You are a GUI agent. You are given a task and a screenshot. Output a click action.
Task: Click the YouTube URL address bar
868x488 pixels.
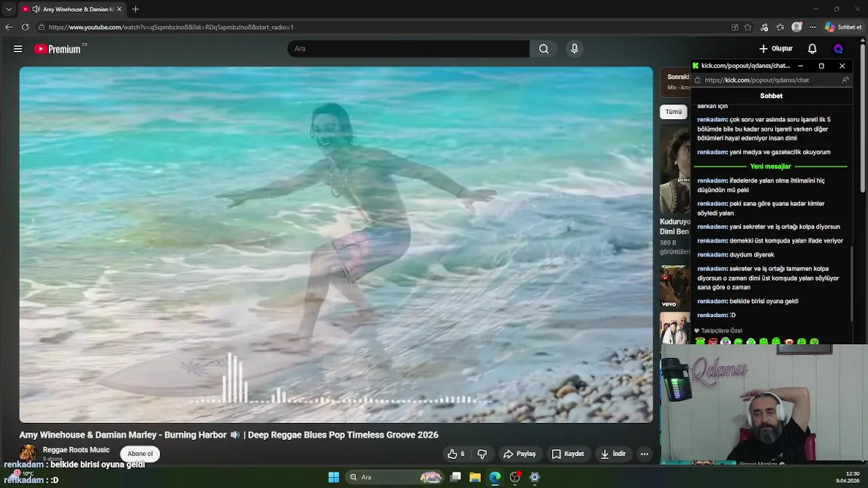click(x=380, y=27)
